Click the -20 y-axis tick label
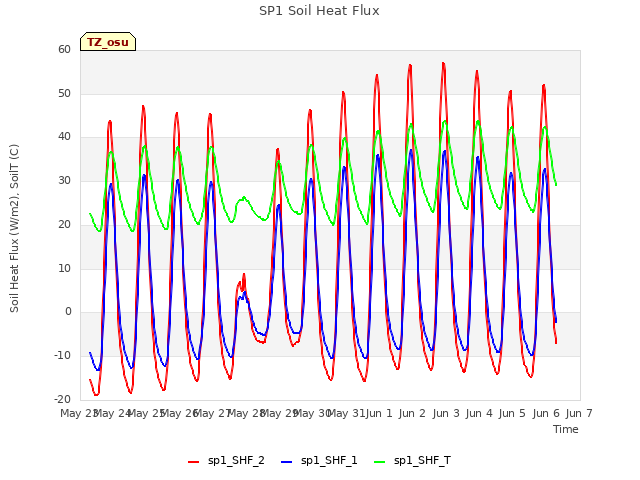This screenshot has width=640, height=480. 62,399
